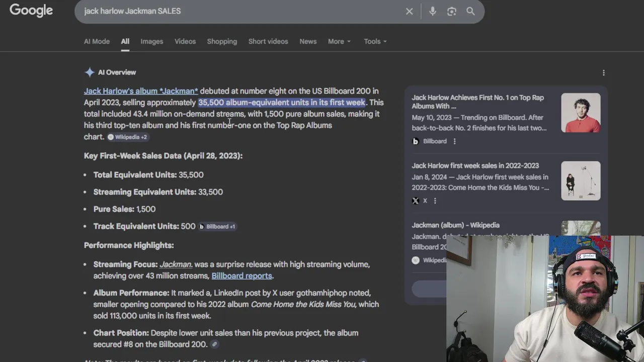Viewport: 644px width, 362px height.
Task: Open AI Overview three-dot options menu
Action: (604, 73)
